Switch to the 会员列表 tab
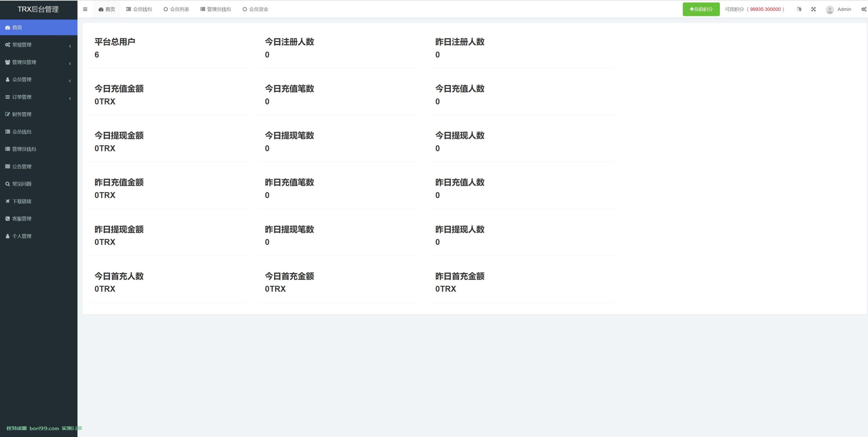The width and height of the screenshot is (868, 437). [176, 9]
